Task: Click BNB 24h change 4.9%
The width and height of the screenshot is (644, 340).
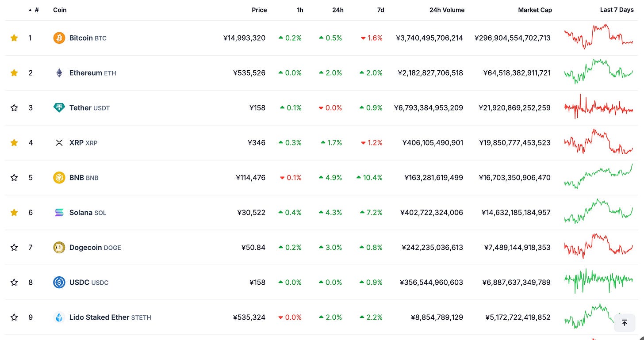Action: [x=330, y=178]
